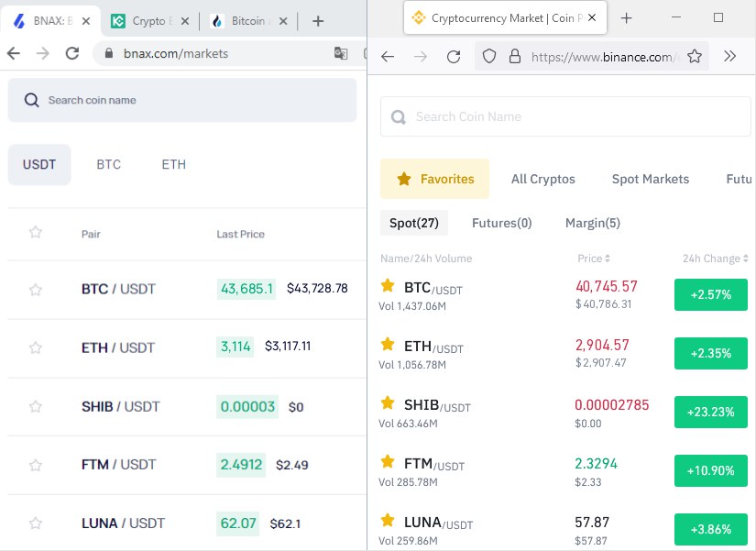756x551 pixels.
Task: Open the Favorites tab on Binance
Action: click(x=435, y=179)
